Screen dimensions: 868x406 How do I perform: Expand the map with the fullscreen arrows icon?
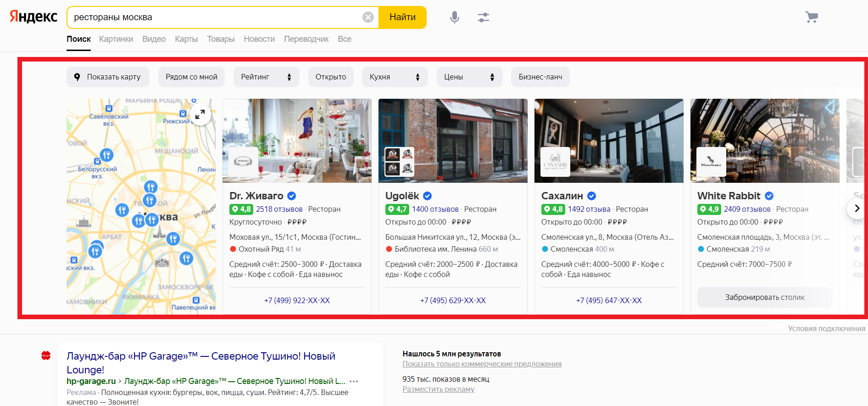[200, 114]
